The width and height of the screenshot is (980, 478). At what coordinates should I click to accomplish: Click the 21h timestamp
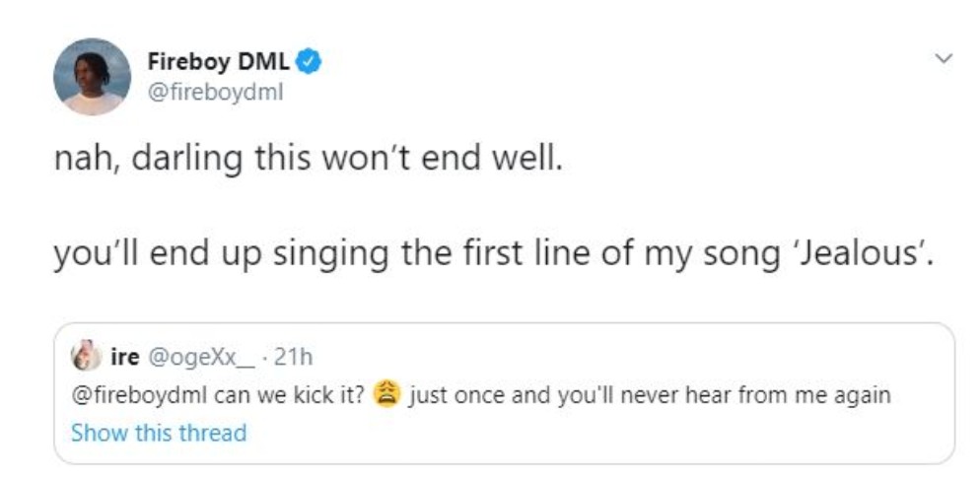(x=295, y=355)
